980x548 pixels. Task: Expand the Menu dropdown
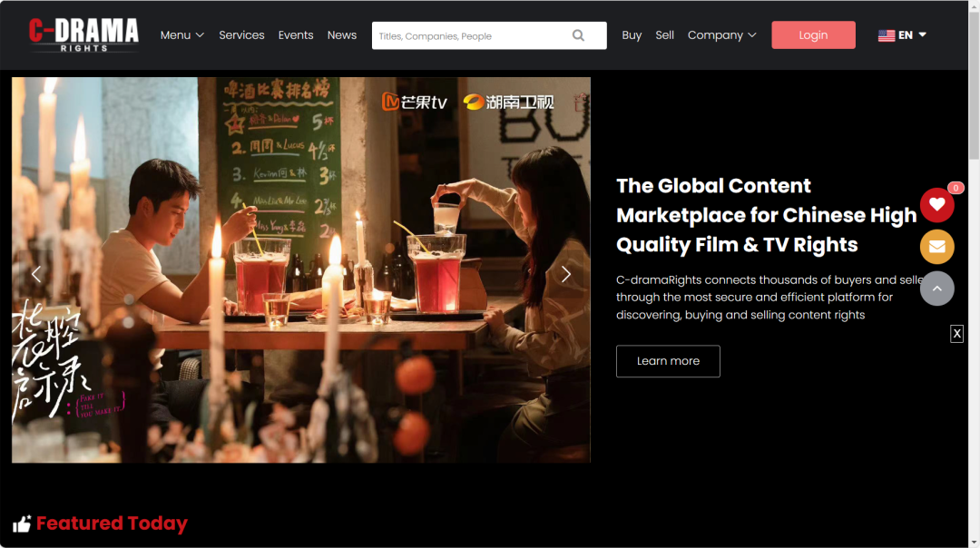pos(181,35)
